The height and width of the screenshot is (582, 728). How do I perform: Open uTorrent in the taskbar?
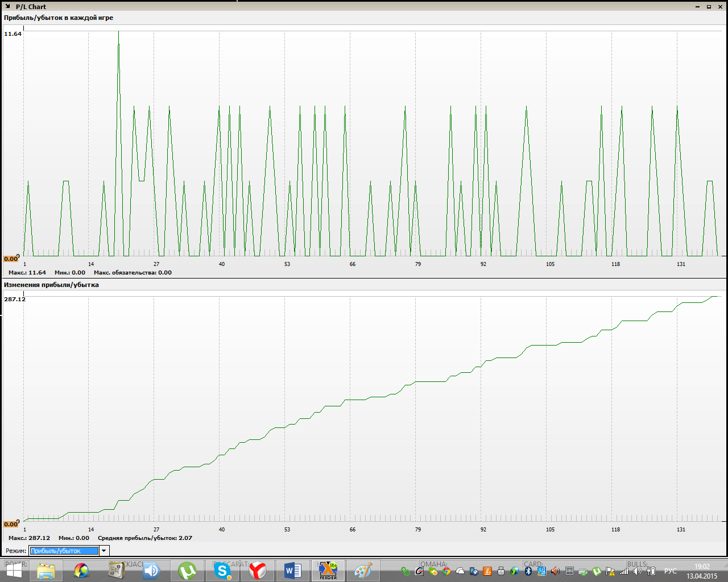[187, 571]
